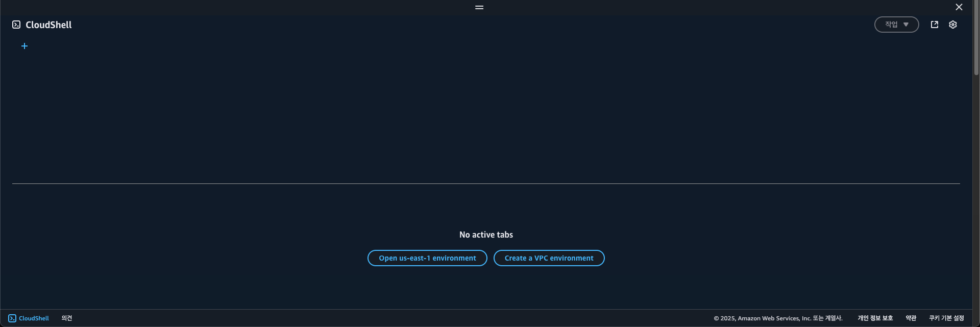
Task: Click the CloudShell header title text
Action: tap(48, 25)
